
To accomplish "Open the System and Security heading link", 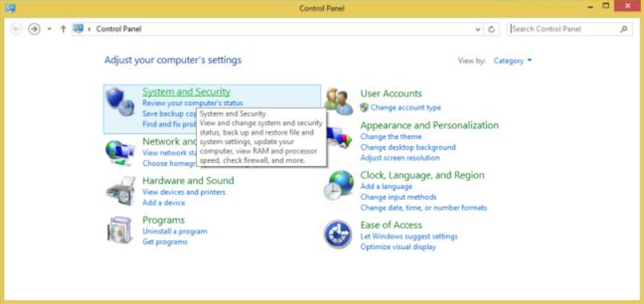I will pyautogui.click(x=186, y=91).
